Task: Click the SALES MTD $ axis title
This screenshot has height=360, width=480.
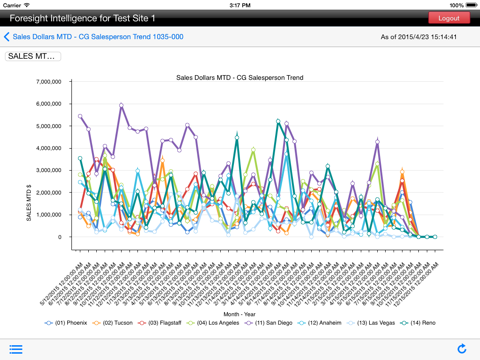Action: click(x=29, y=203)
